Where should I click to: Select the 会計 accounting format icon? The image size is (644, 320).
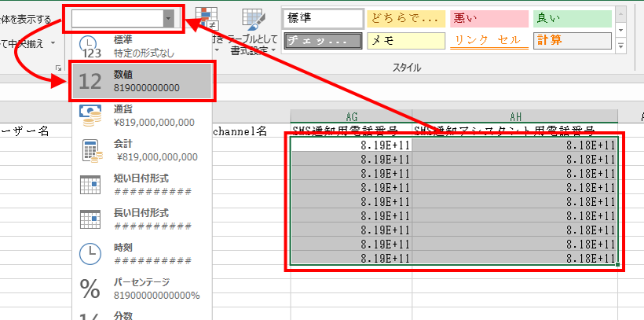pos(91,150)
